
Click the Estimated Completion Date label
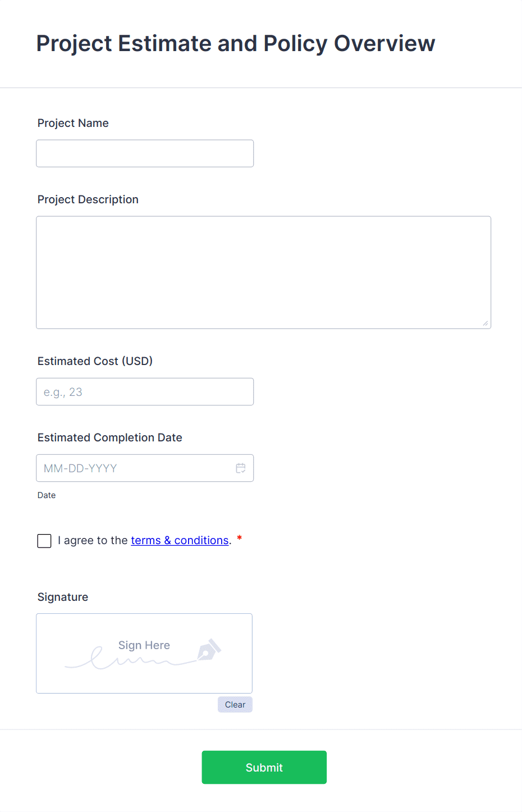pyautogui.click(x=110, y=437)
